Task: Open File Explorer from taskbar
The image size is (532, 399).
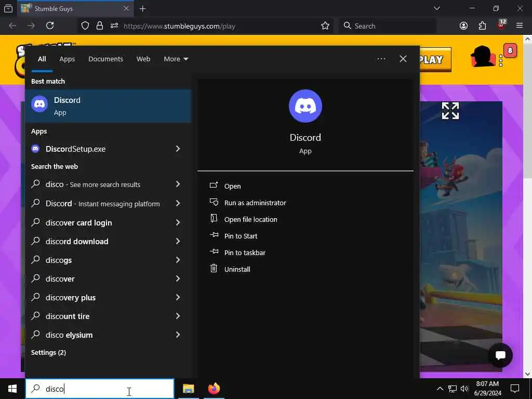Action: [188, 389]
